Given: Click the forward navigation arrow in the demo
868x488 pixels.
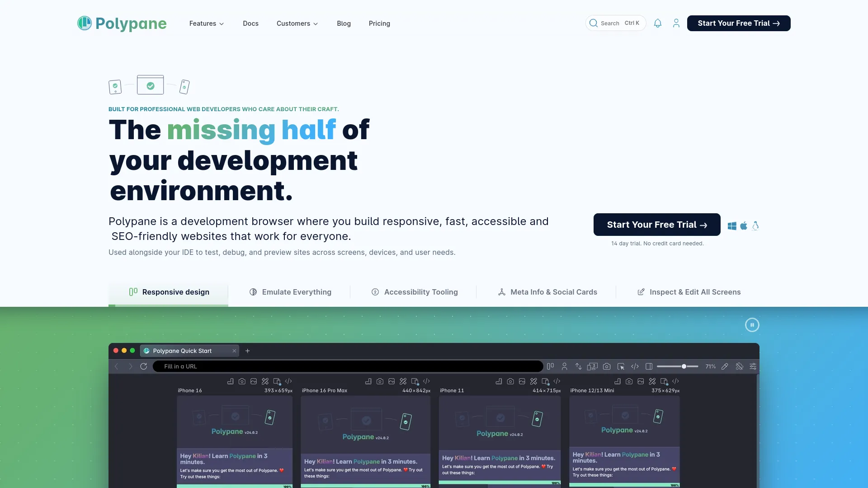Looking at the screenshot, I should tap(130, 366).
